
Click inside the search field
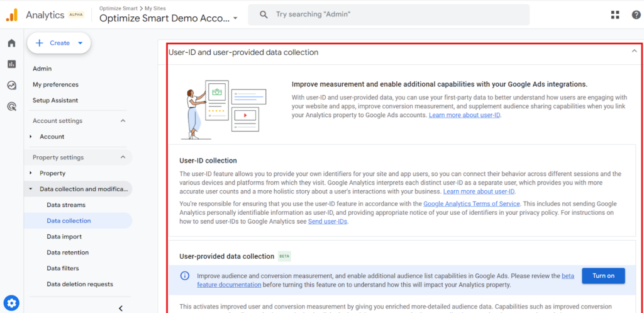pos(389,14)
